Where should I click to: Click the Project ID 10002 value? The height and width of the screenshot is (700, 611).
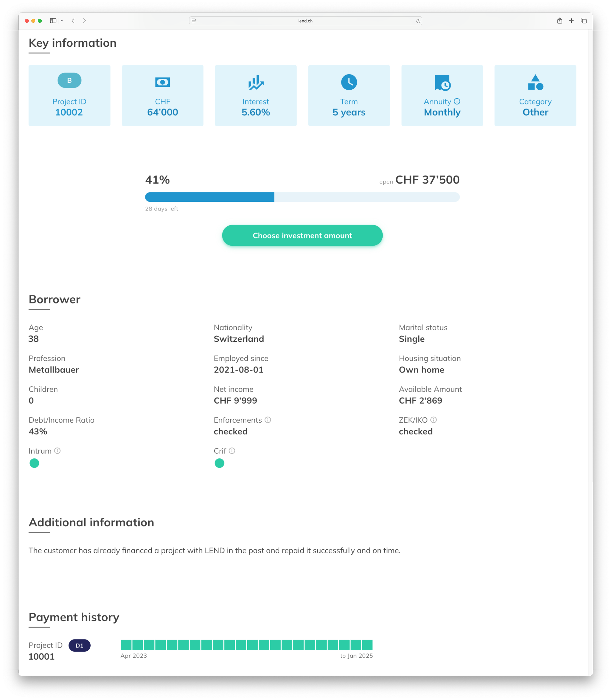69,112
